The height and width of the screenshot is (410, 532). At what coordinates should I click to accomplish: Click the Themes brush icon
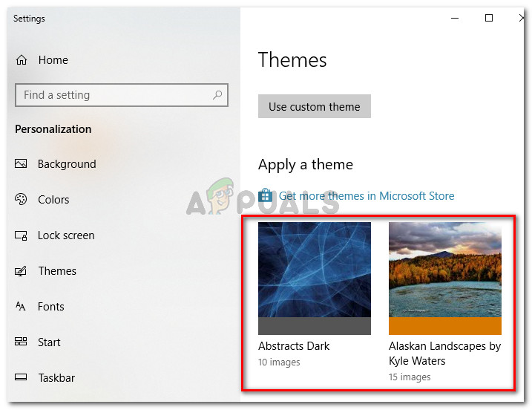[x=21, y=270]
